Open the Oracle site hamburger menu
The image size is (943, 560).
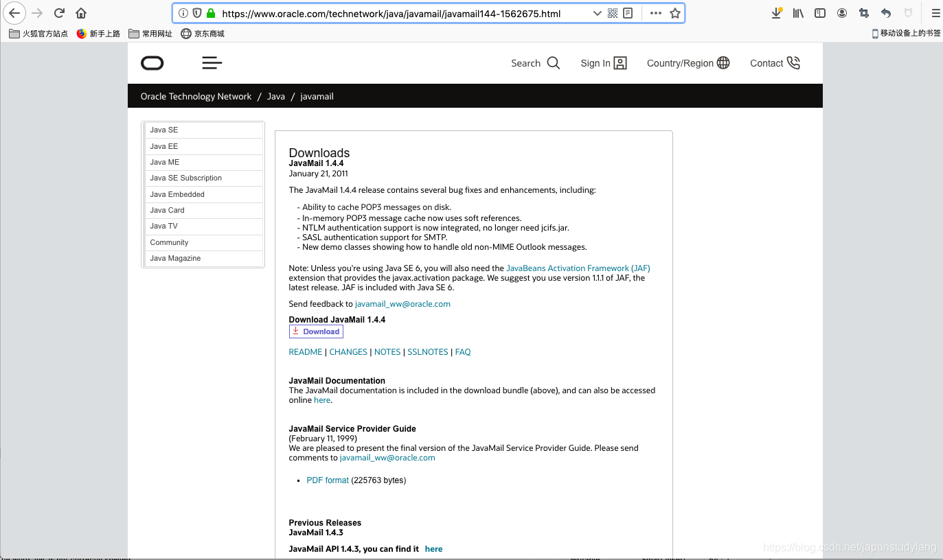212,63
